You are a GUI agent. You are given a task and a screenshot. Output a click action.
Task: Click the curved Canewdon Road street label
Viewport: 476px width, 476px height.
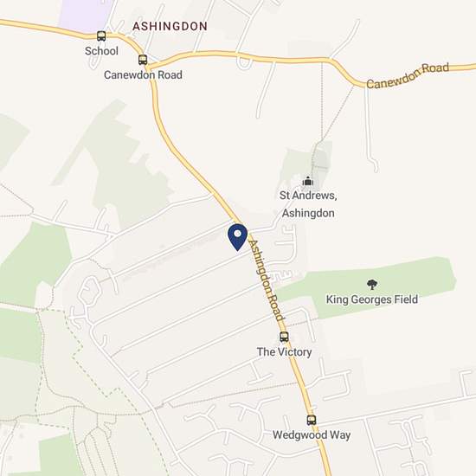tap(408, 75)
